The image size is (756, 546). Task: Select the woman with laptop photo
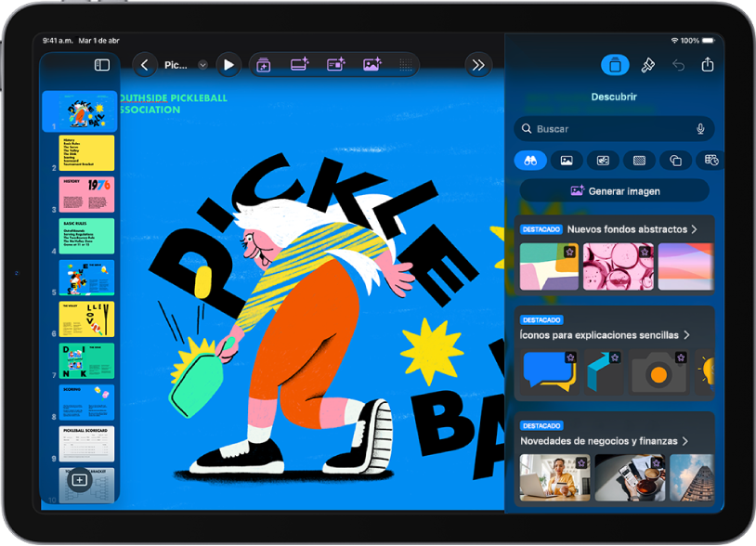click(x=554, y=477)
